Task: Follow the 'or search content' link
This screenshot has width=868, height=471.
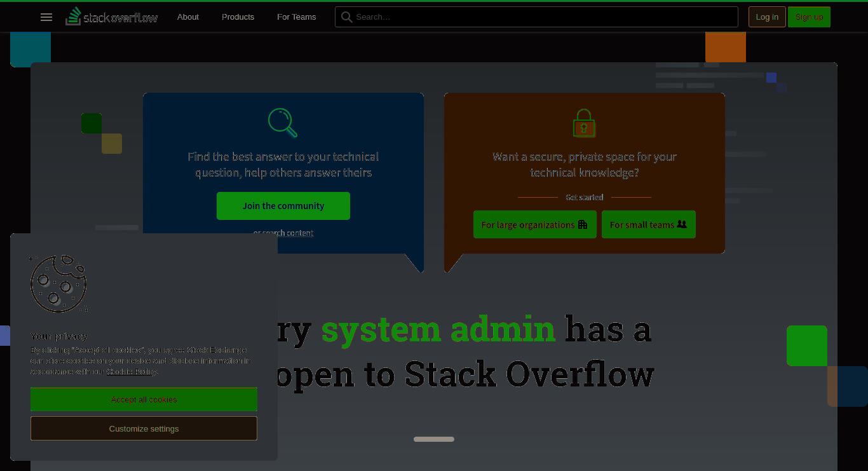Action: pos(283,233)
